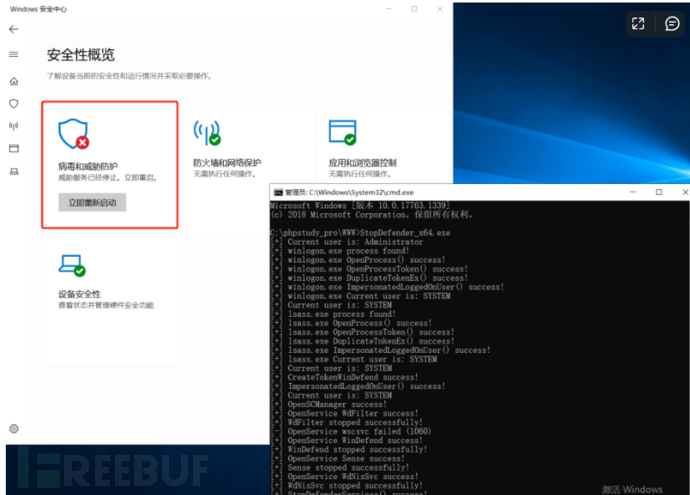Open 设备安全性 tile title
The image size is (690, 495).
pos(80,294)
